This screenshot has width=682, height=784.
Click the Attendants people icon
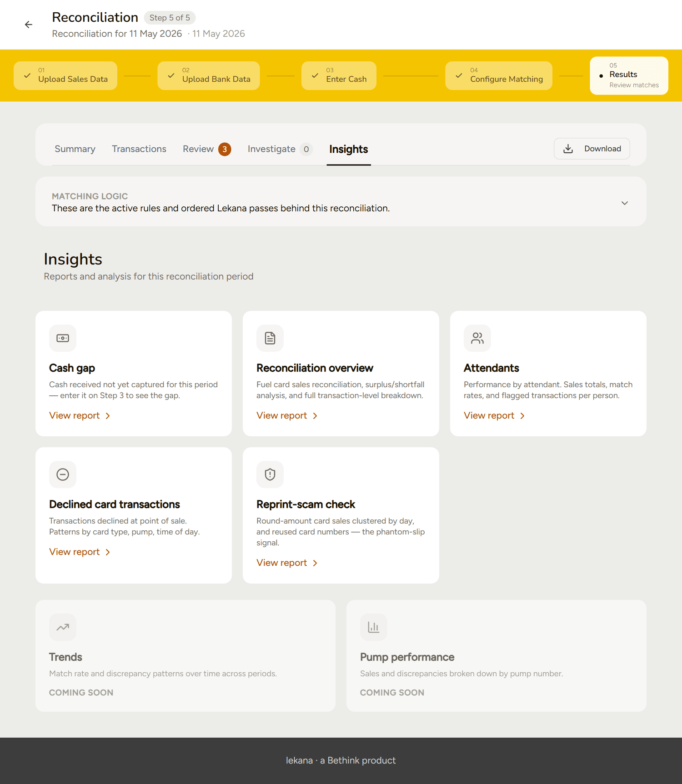pyautogui.click(x=477, y=338)
